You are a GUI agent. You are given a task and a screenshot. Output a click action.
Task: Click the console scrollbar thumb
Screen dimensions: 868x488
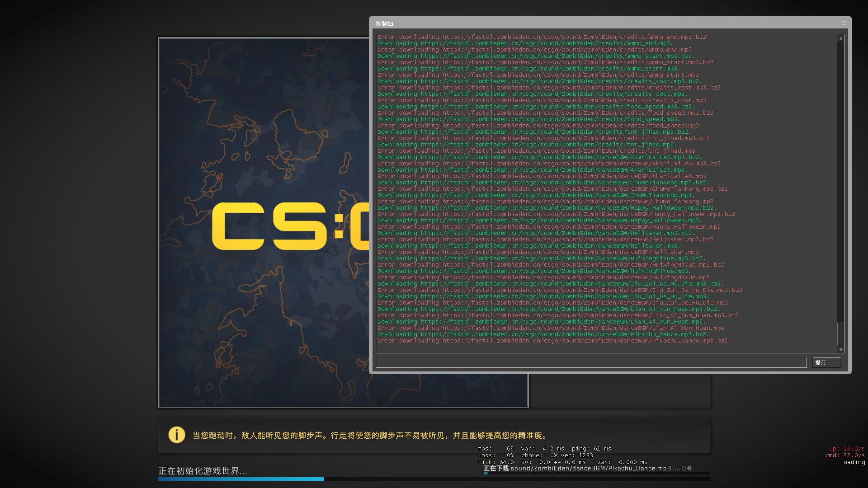pos(841,334)
